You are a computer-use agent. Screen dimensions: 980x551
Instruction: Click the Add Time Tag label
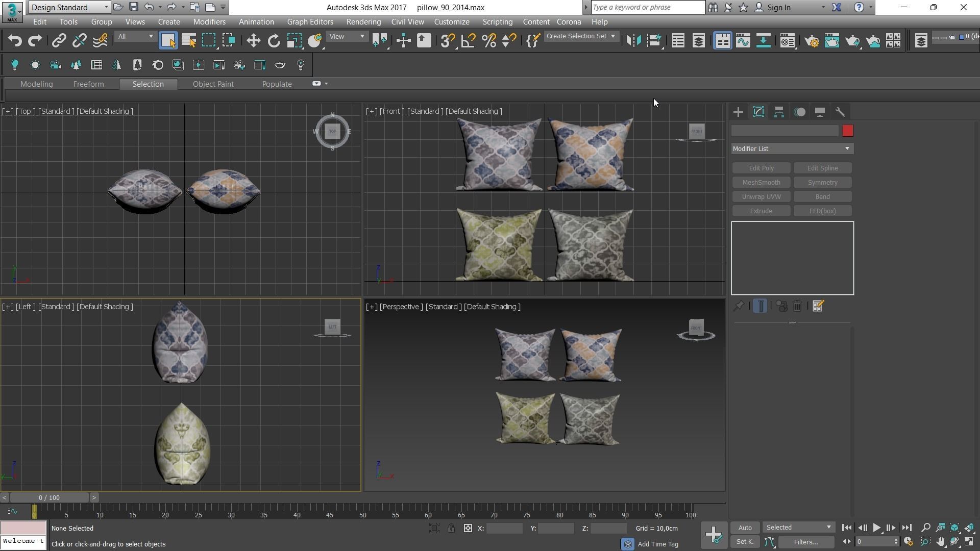pos(657,544)
